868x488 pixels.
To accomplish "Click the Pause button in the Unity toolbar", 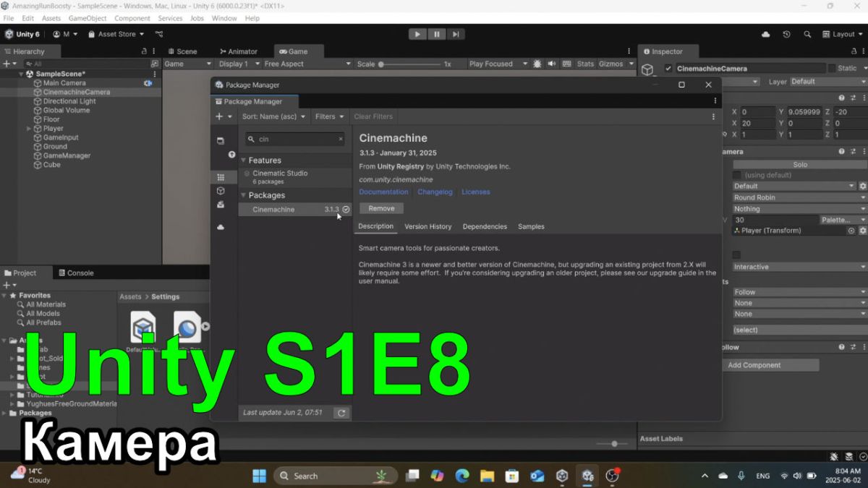I will (x=437, y=34).
